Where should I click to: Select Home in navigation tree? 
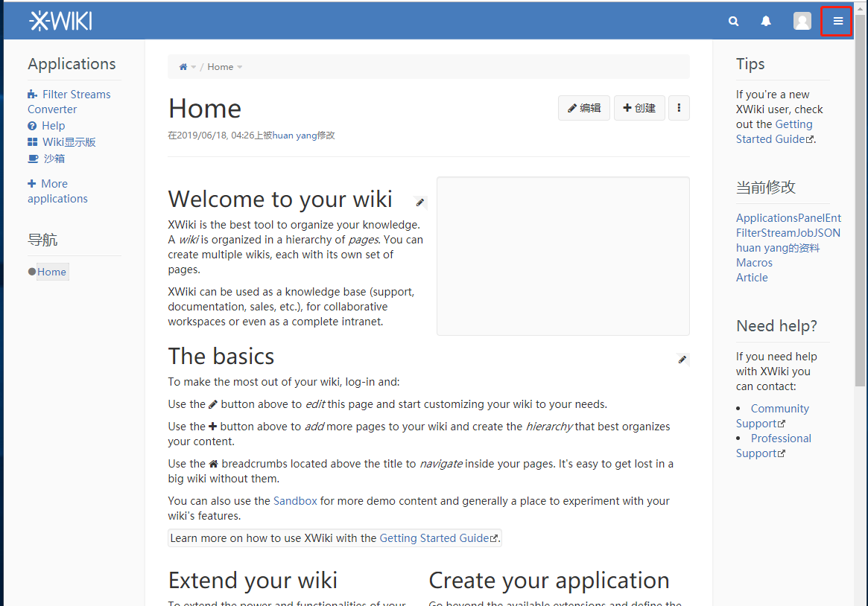pos(52,272)
